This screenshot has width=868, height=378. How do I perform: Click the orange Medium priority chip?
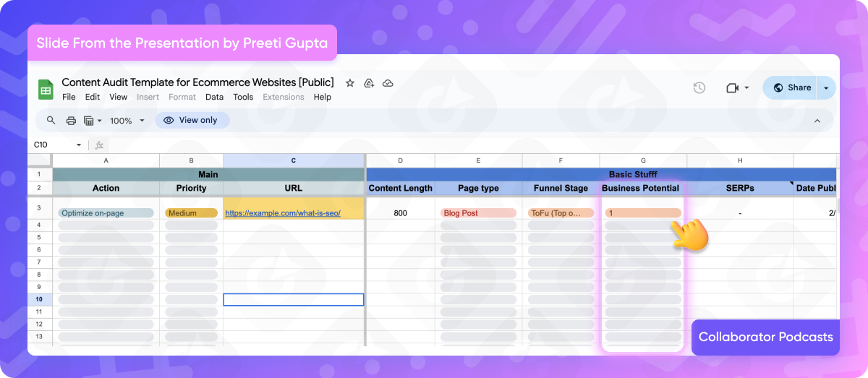191,213
